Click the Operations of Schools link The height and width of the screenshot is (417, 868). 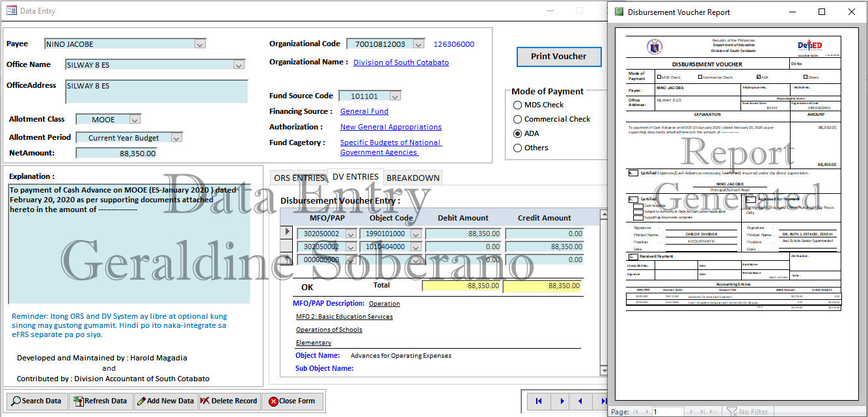[329, 330]
